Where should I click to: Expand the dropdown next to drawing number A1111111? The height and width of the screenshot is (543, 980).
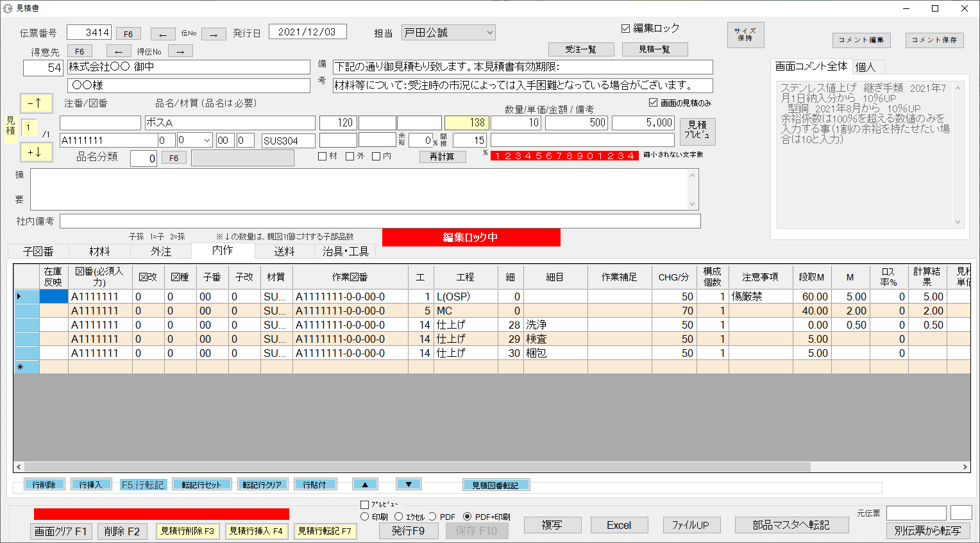pyautogui.click(x=207, y=141)
